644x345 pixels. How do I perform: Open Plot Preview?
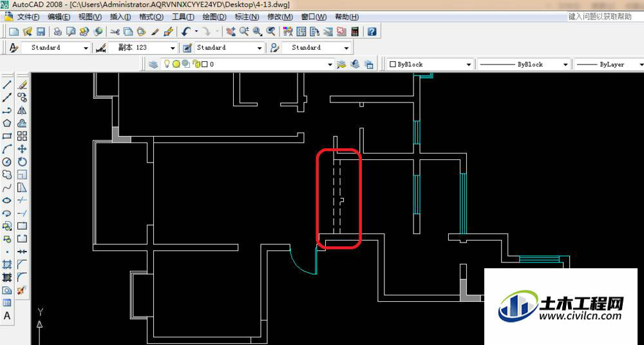[x=71, y=31]
